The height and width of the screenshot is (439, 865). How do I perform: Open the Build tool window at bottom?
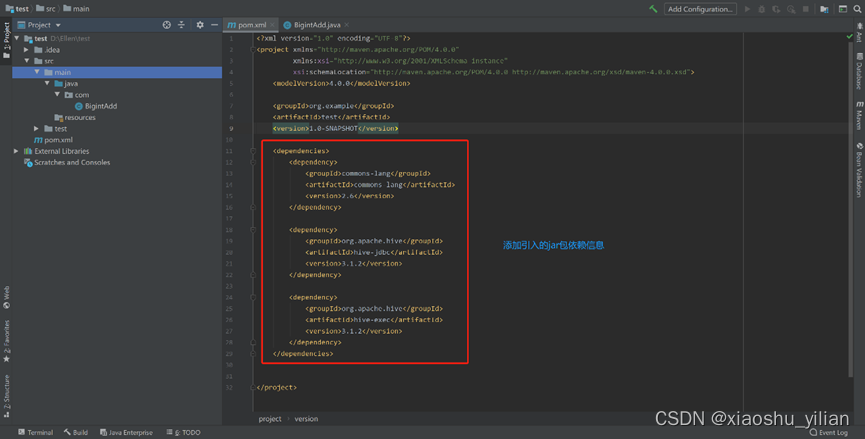(x=76, y=432)
